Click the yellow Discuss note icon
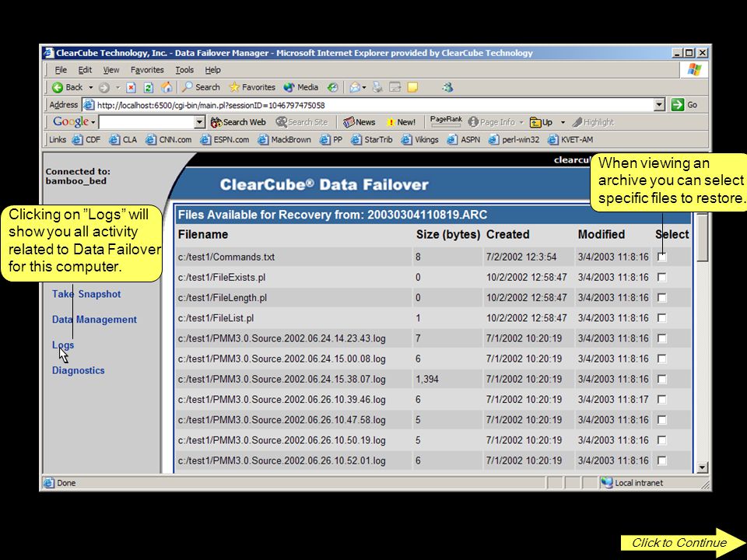The width and height of the screenshot is (747, 560). (412, 87)
